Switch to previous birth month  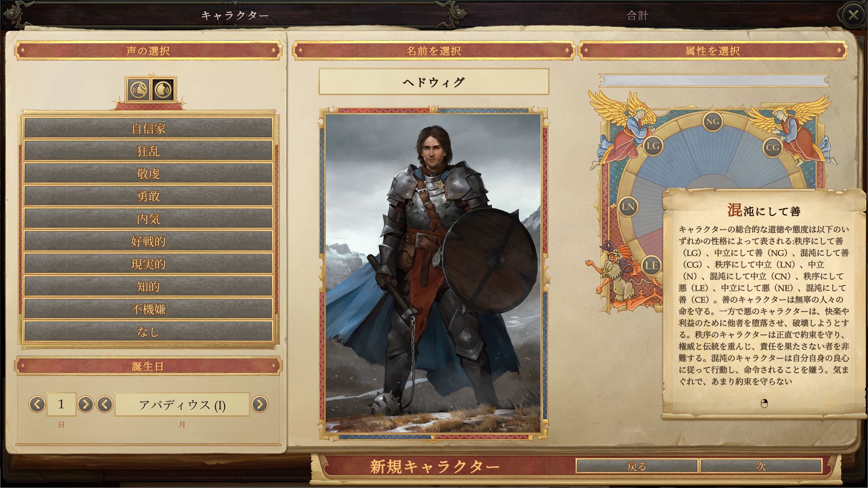pos(105,404)
